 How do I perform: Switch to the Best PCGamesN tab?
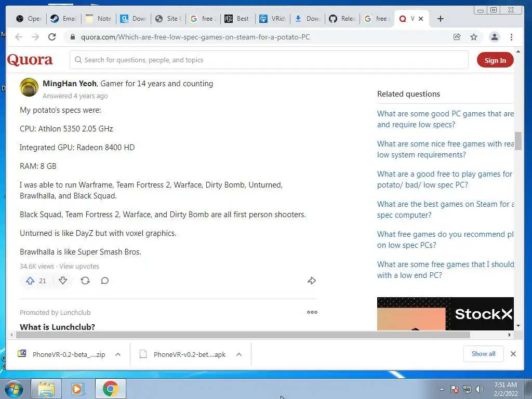click(238, 19)
